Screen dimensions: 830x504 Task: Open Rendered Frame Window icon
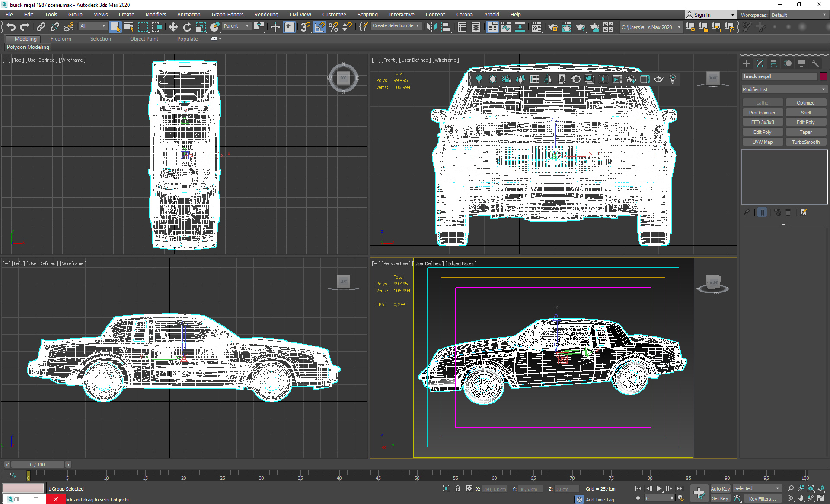point(566,27)
